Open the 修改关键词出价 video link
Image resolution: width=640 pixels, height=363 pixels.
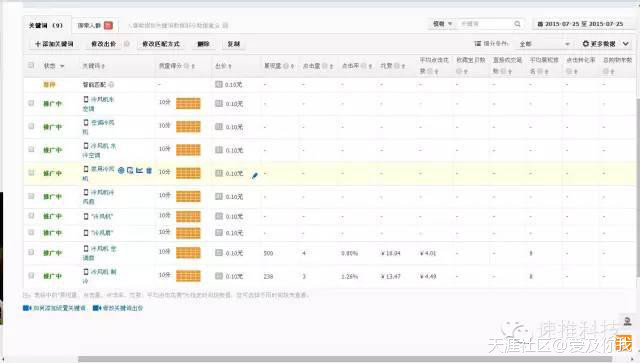pos(123,308)
